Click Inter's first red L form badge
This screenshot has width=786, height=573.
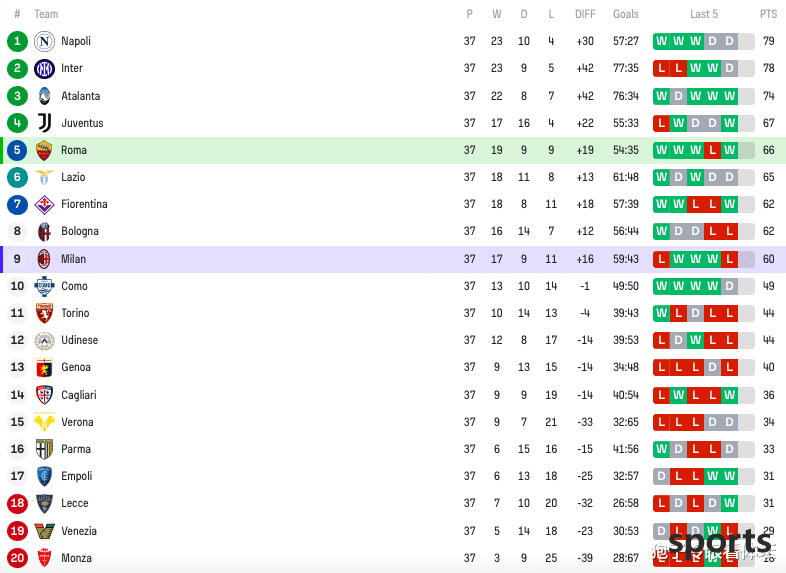point(661,68)
